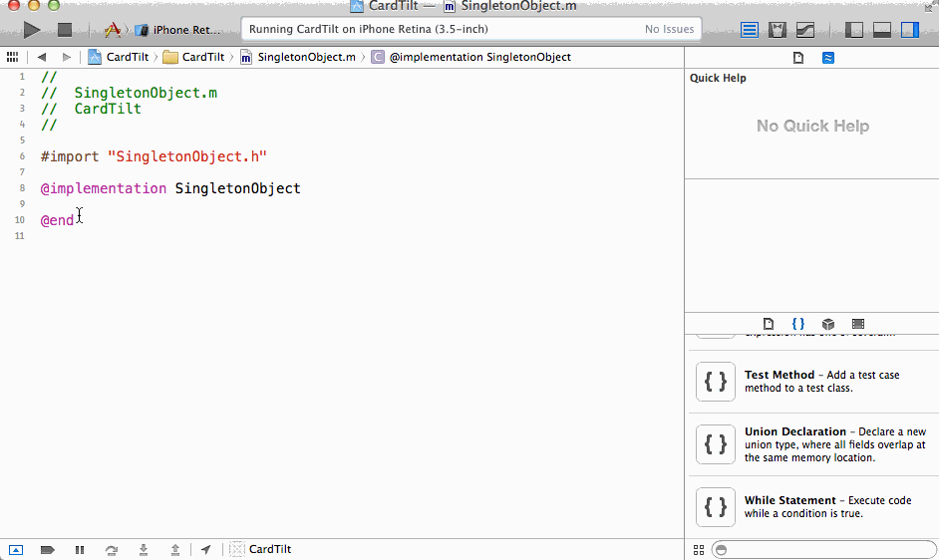
Task: Pause program execution
Action: (x=80, y=550)
